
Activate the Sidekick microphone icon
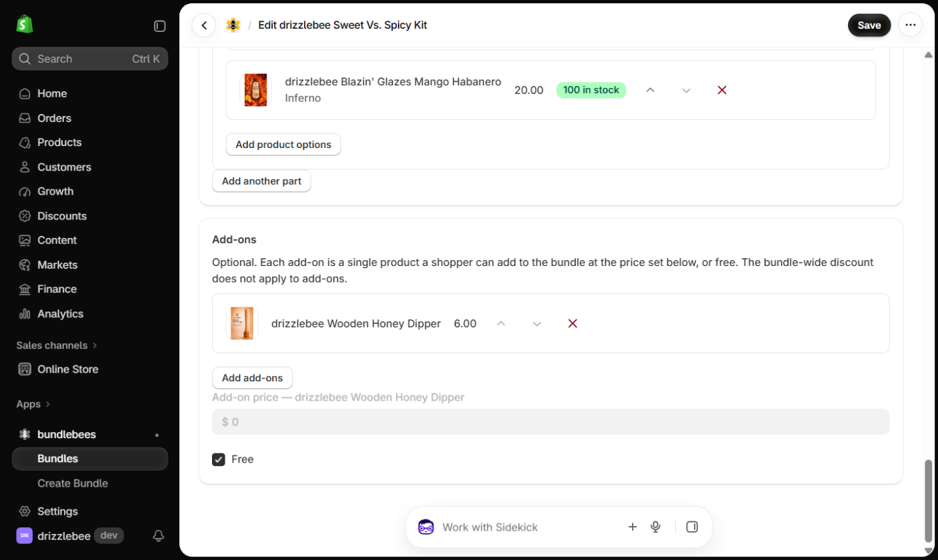point(655,527)
